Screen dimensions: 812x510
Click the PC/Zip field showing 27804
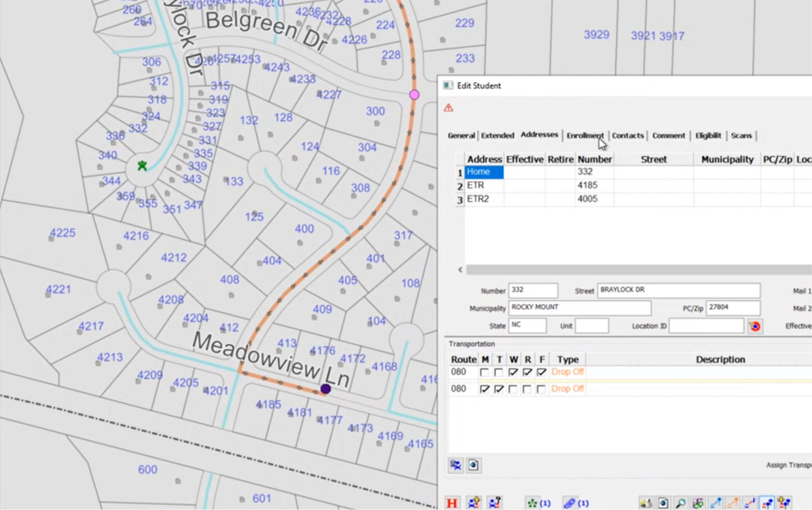pyautogui.click(x=732, y=307)
